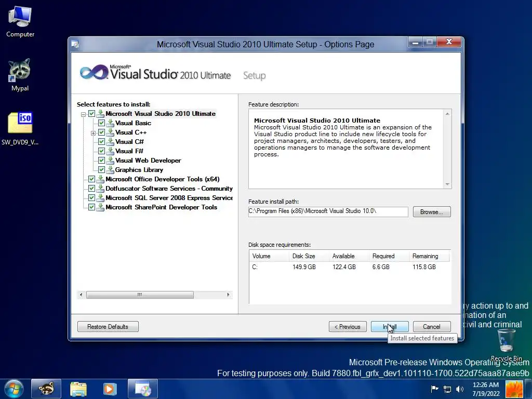This screenshot has width=532, height=399.
Task: Click the feature tree scroll right arrow
Action: pyautogui.click(x=229, y=295)
